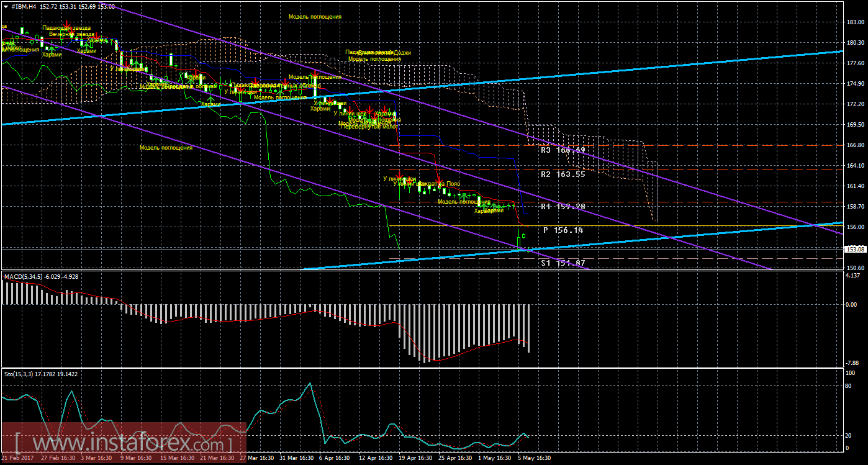
Task: Click the R3 166.69 pivot level label
Action: [x=562, y=150]
